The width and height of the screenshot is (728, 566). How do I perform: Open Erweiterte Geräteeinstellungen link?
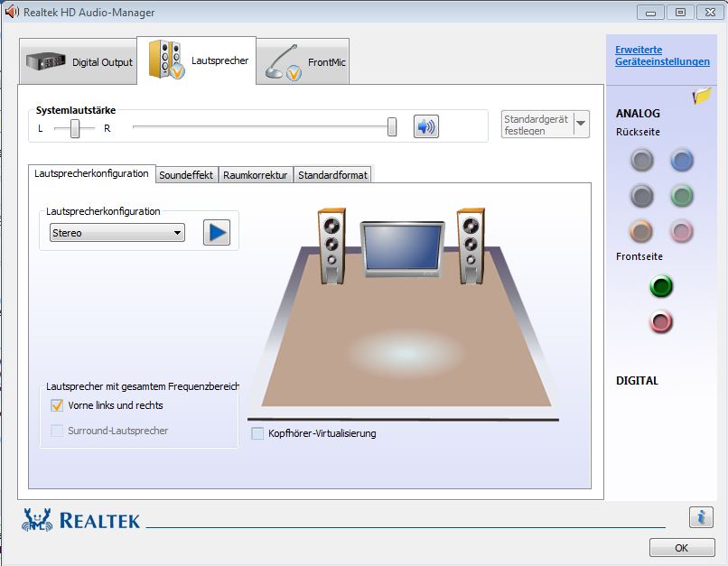coord(662,56)
